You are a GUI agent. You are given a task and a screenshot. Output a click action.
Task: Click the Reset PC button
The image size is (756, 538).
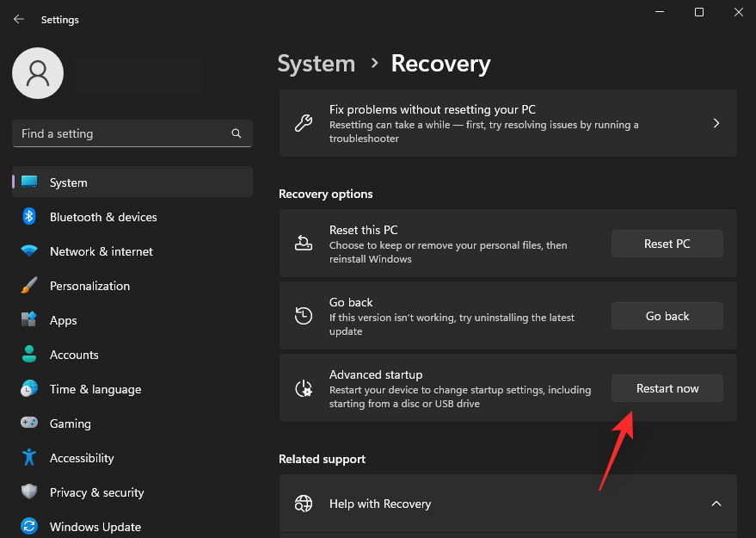tap(667, 244)
